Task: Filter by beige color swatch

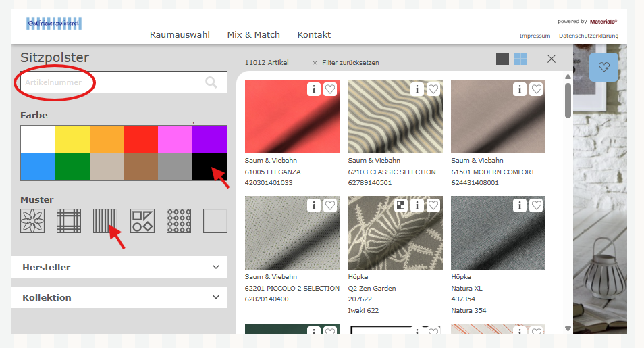Action: 107,167
